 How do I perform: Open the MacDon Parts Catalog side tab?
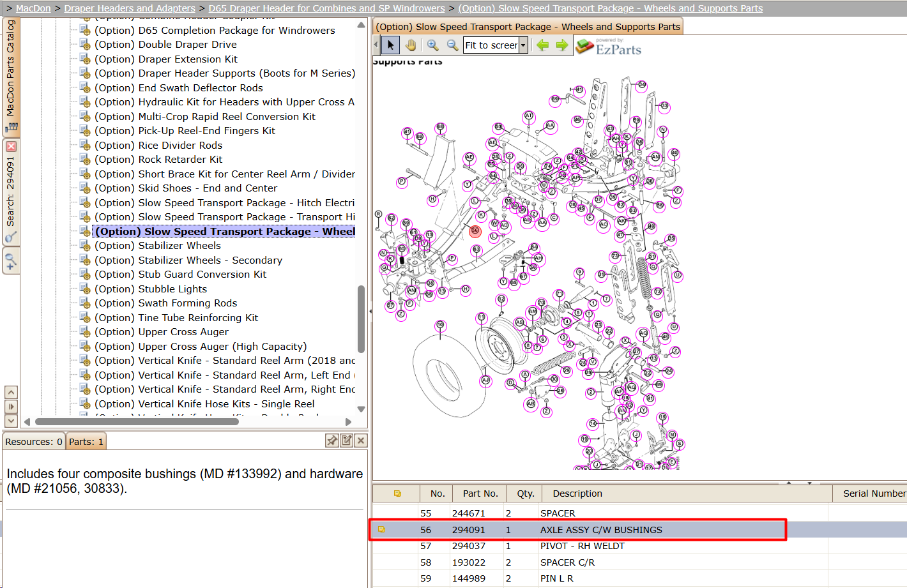(11, 77)
